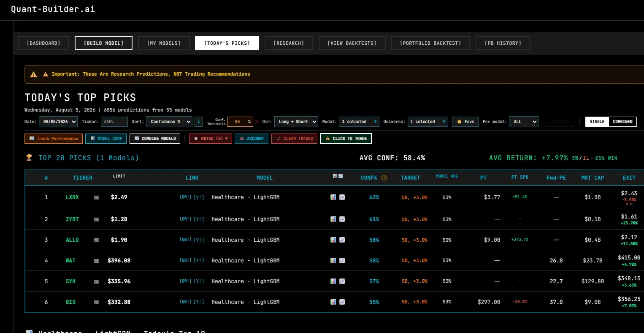Sort by the MKT CAP column header
644x333 pixels.
[593, 178]
